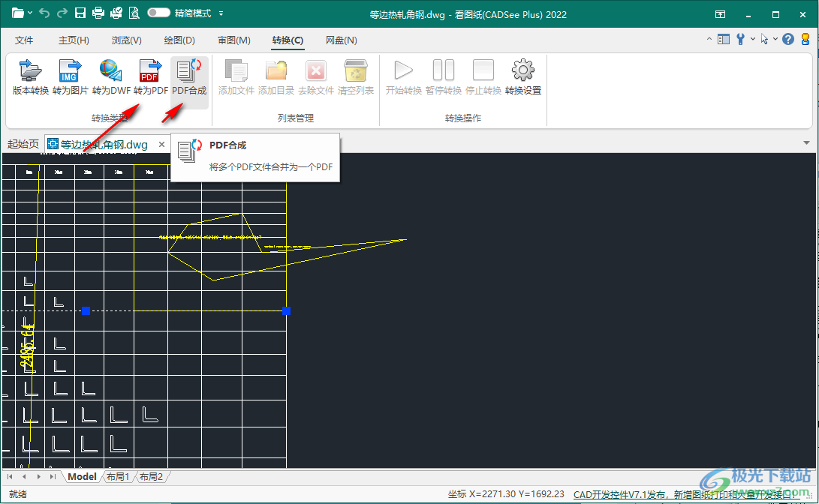Go to next layout tab arrow
The height and width of the screenshot is (504, 819).
pyautogui.click(x=38, y=476)
